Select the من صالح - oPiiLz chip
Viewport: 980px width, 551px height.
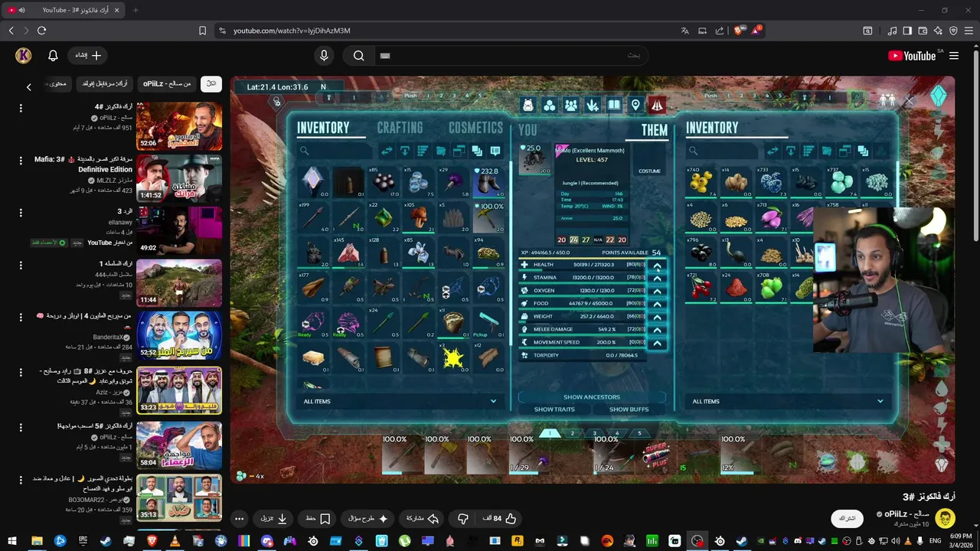tap(167, 83)
